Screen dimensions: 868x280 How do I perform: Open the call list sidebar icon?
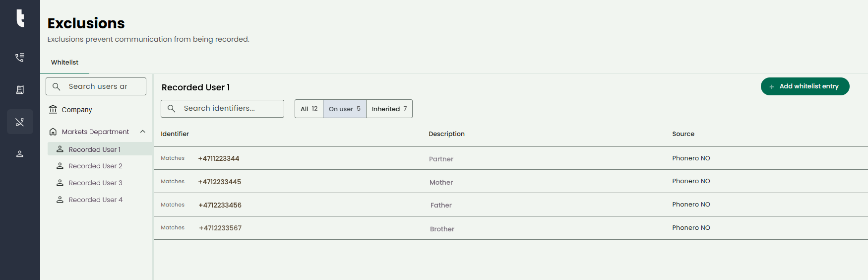[20, 57]
